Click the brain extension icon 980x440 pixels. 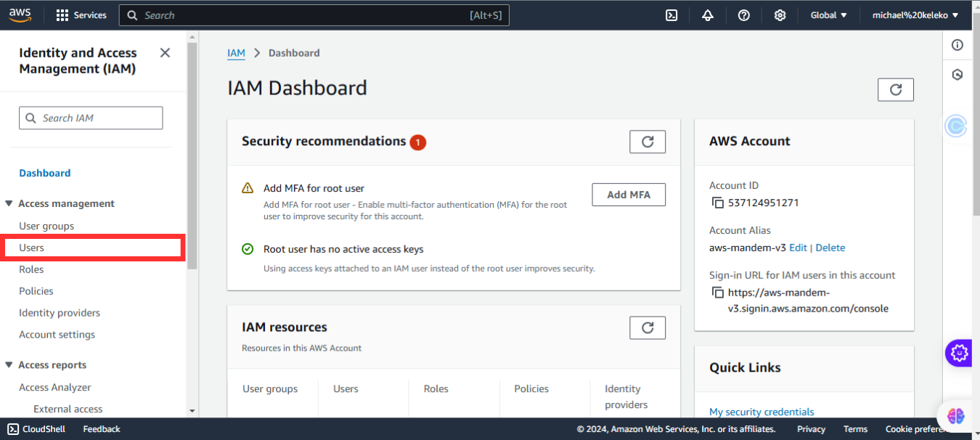pyautogui.click(x=955, y=416)
